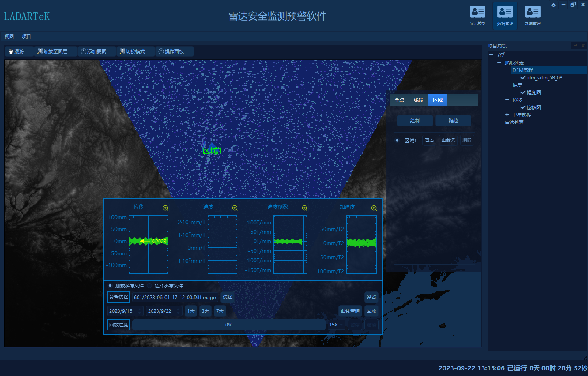Select 加载参考文件 radio option

[110, 286]
